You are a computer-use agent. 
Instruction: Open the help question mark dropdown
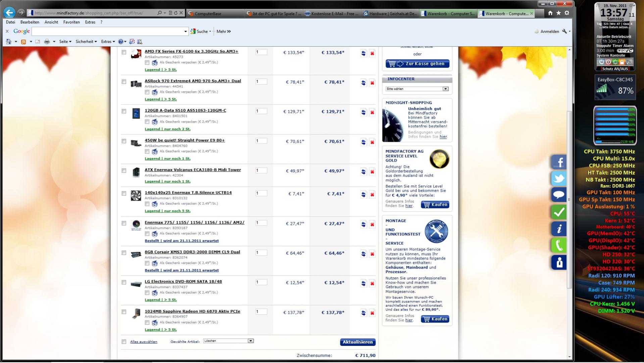click(x=122, y=42)
